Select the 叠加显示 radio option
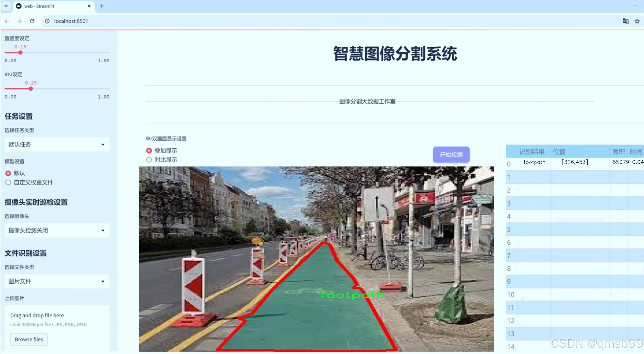The width and height of the screenshot is (644, 354). pos(149,151)
